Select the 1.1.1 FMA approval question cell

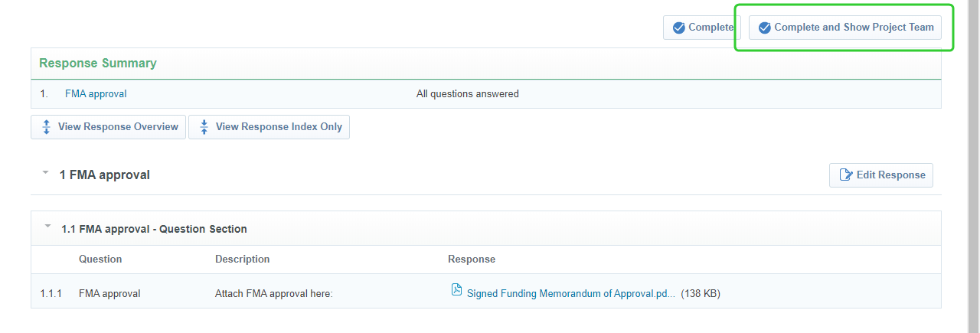click(x=109, y=293)
